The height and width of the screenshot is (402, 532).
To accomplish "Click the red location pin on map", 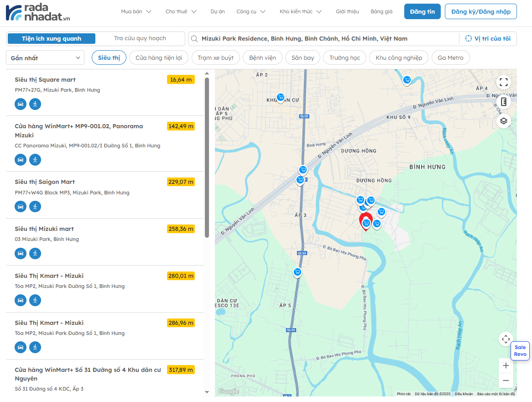I will [365, 221].
